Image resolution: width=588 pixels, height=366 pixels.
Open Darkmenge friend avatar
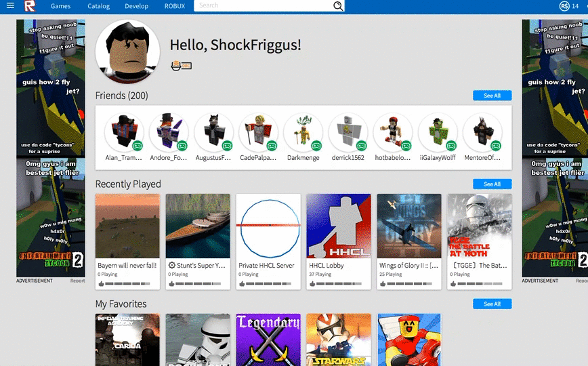tap(303, 132)
